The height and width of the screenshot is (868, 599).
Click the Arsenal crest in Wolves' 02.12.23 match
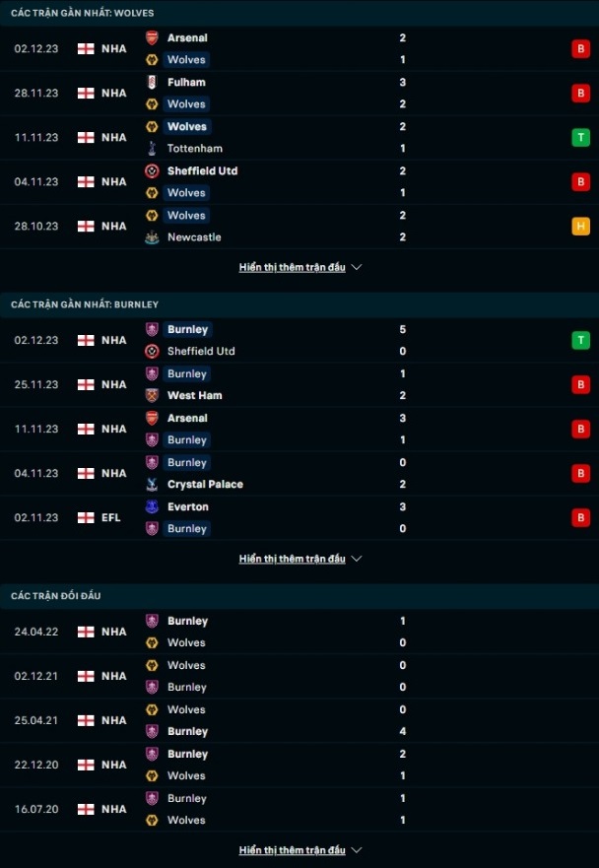coord(152,37)
